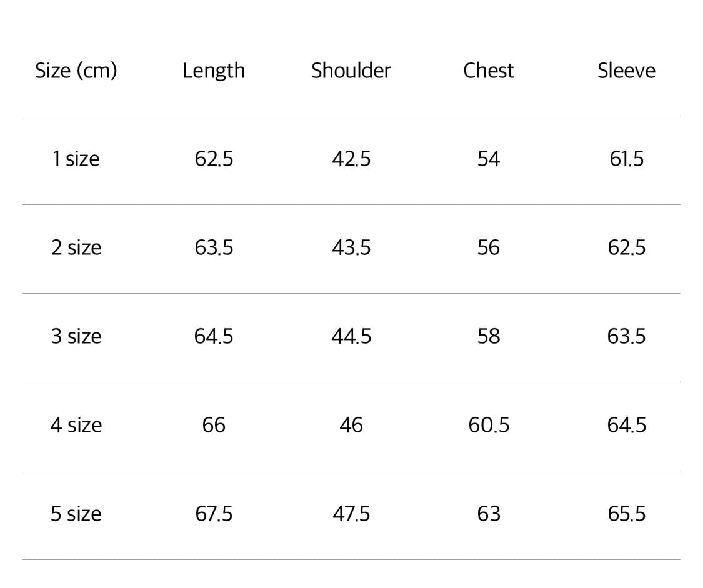Select the Chest column header
The width and height of the screenshot is (703, 588).
tap(488, 71)
